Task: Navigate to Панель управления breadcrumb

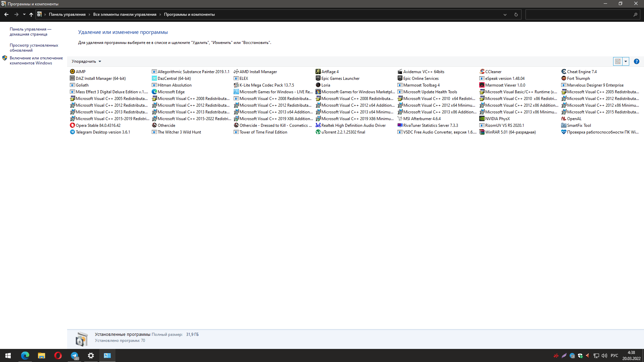Action: pyautogui.click(x=67, y=14)
